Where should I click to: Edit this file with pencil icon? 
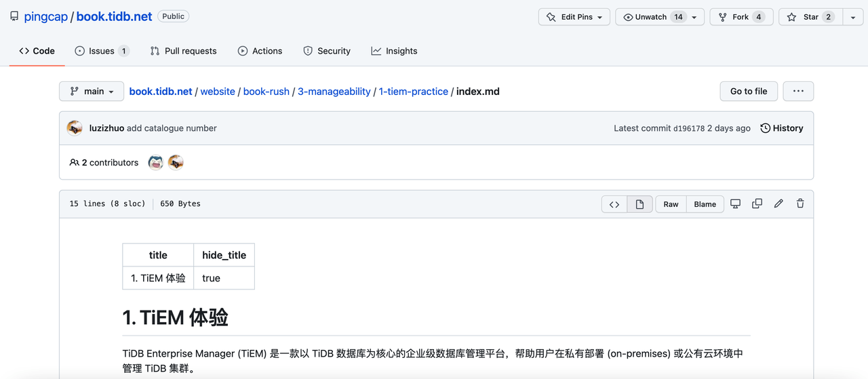point(778,203)
